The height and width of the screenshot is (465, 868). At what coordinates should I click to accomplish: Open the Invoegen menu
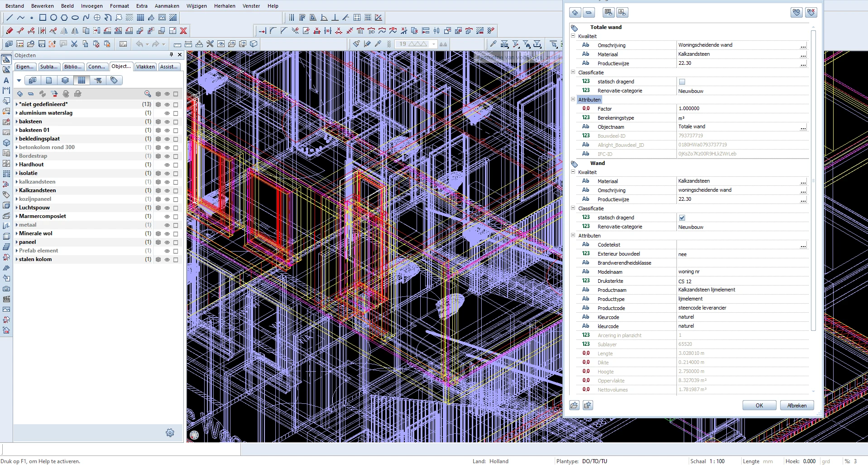(92, 6)
